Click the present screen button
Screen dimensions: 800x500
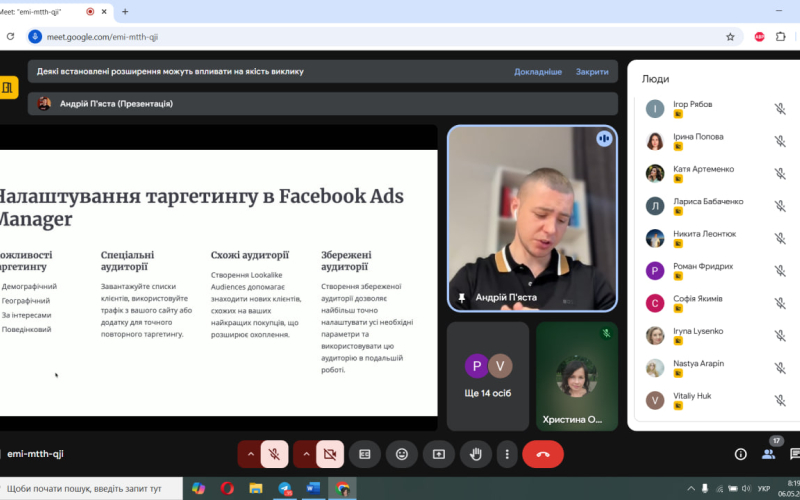[x=439, y=454]
